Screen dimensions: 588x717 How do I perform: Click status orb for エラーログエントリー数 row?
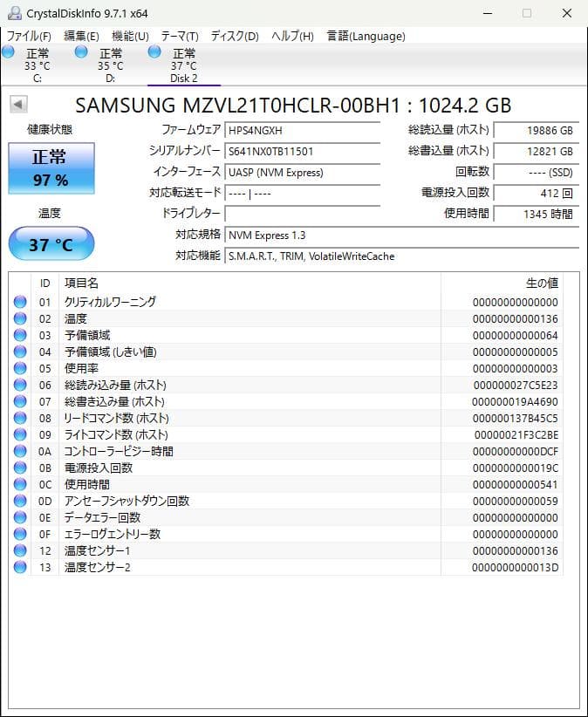click(20, 534)
